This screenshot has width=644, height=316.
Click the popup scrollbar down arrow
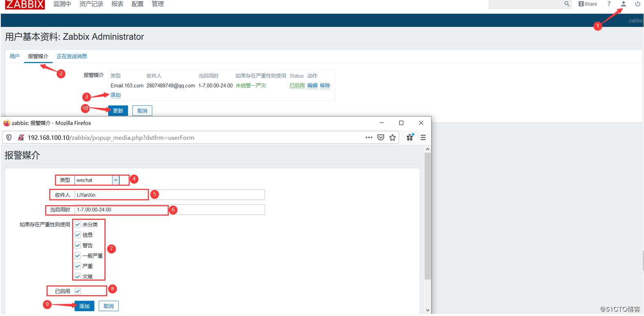click(427, 310)
